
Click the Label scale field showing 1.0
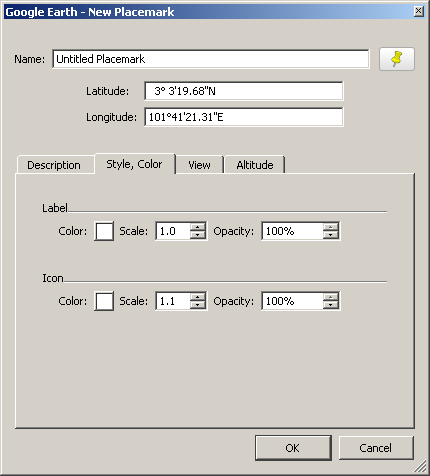[173, 231]
